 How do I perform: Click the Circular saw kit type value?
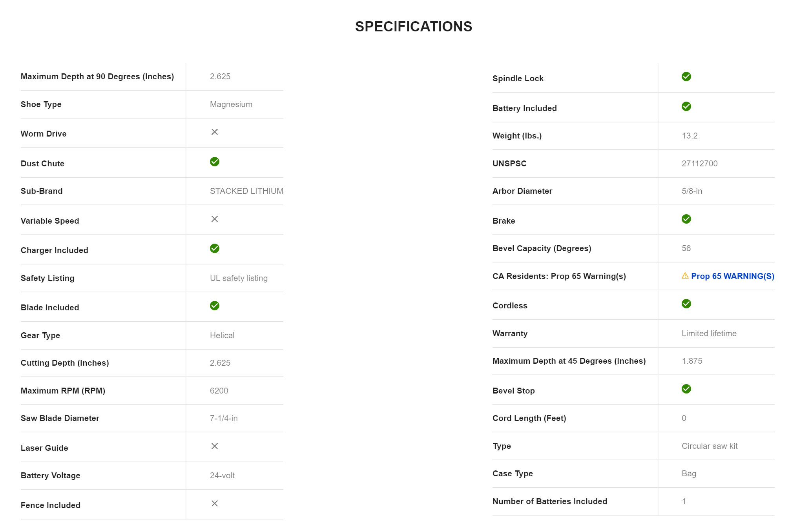709,446
